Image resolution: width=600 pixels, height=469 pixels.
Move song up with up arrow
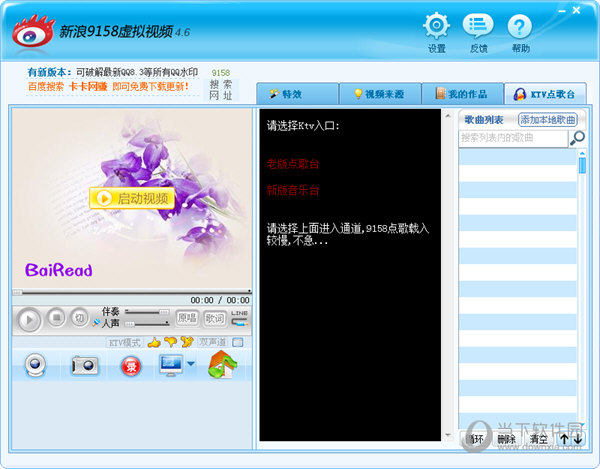pyautogui.click(x=564, y=439)
